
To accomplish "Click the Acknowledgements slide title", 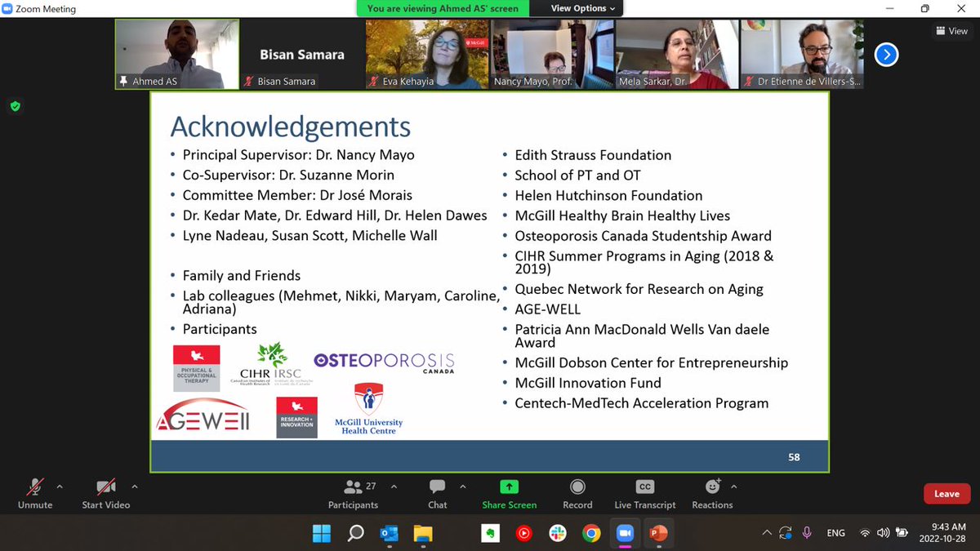I will [290, 127].
